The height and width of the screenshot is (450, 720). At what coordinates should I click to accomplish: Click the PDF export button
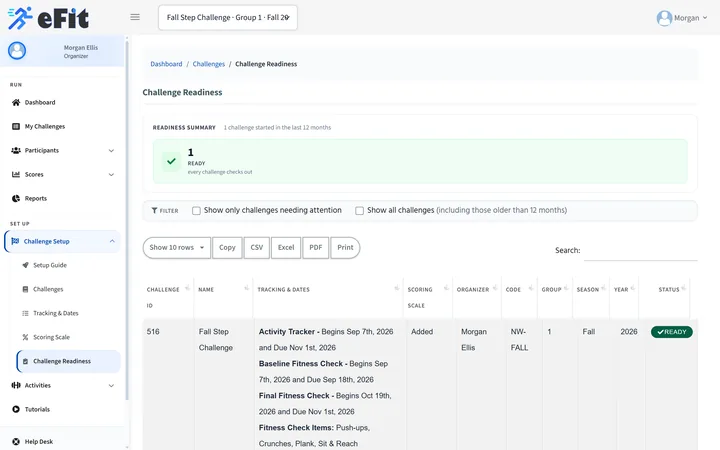pyautogui.click(x=315, y=248)
